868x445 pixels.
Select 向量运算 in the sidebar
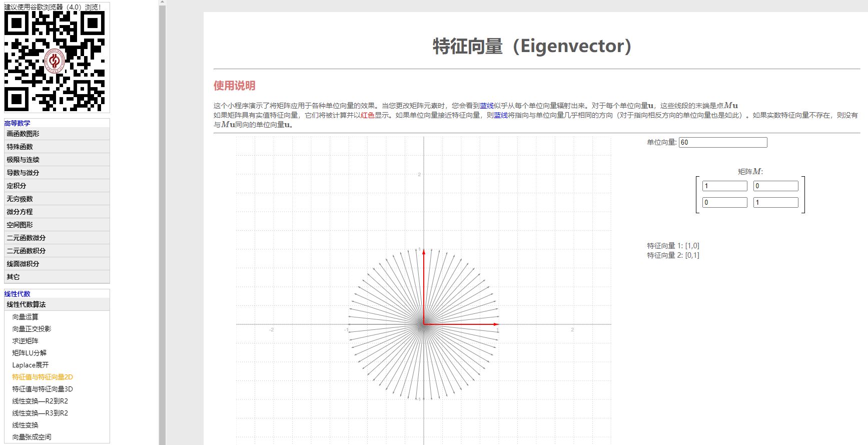(25, 317)
